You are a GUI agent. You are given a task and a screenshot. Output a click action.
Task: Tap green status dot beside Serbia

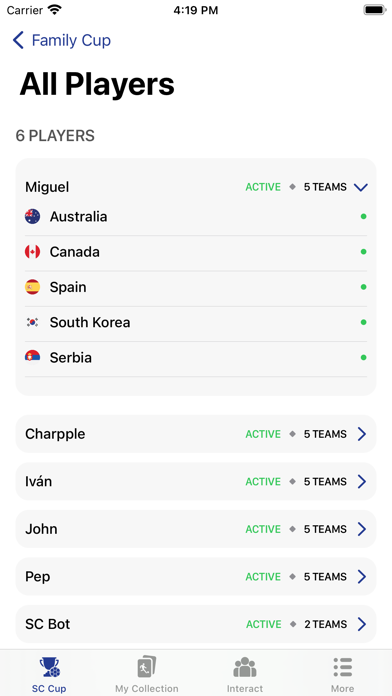pyautogui.click(x=364, y=357)
